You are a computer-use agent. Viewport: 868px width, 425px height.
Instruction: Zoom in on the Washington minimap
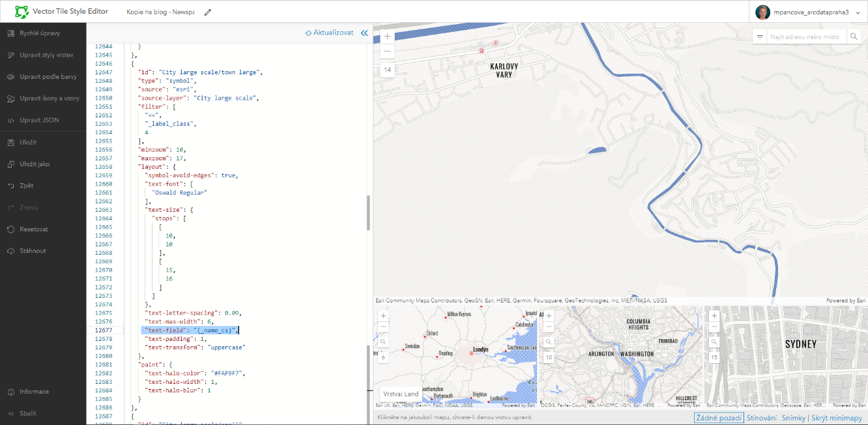coord(549,315)
